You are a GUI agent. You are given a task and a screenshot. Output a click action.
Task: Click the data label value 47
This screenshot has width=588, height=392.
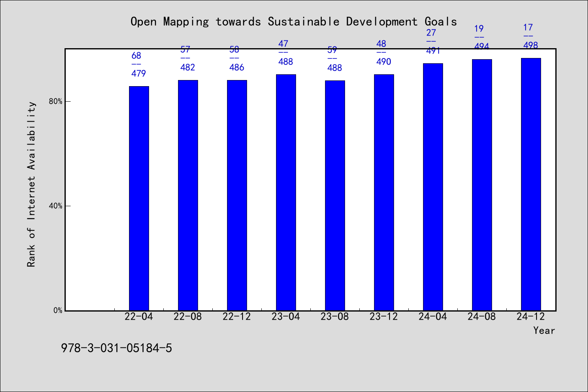pos(283,44)
